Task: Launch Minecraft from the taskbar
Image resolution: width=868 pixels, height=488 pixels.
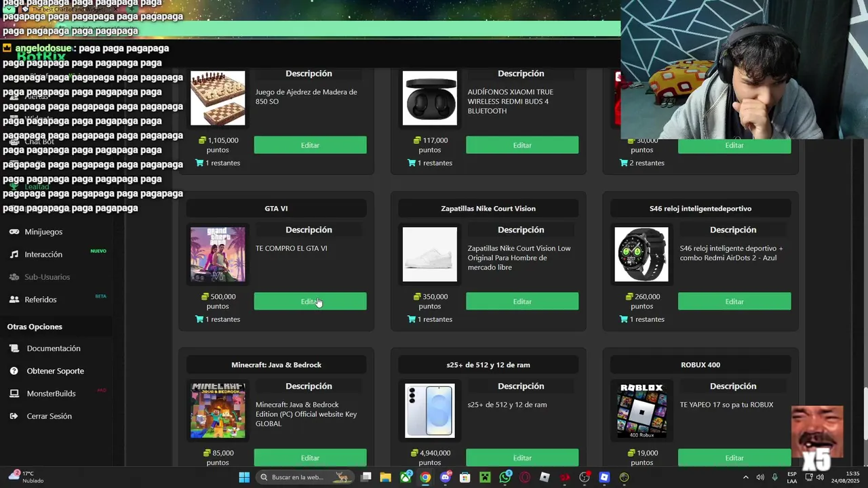Action: (x=485, y=477)
